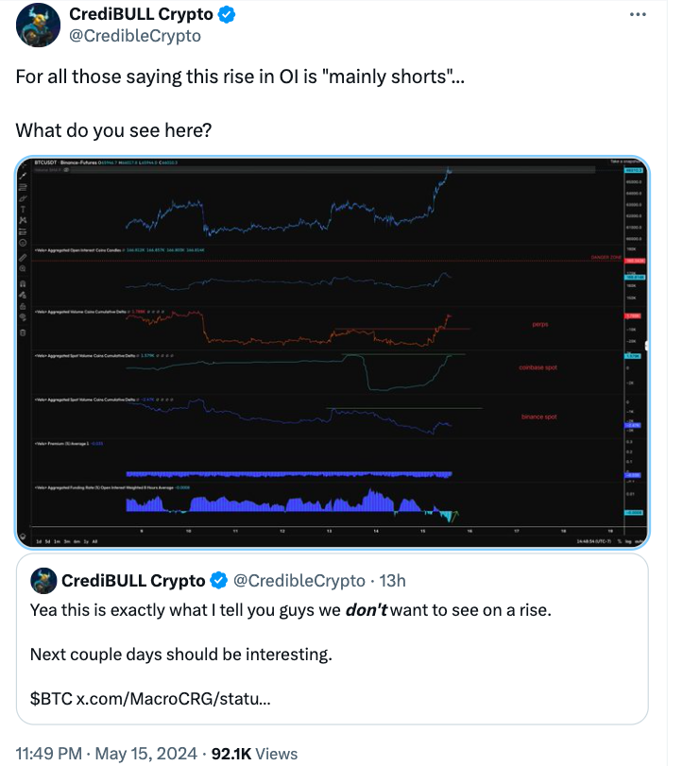
Task: Open the emoji icons tool
Action: pos(23,243)
